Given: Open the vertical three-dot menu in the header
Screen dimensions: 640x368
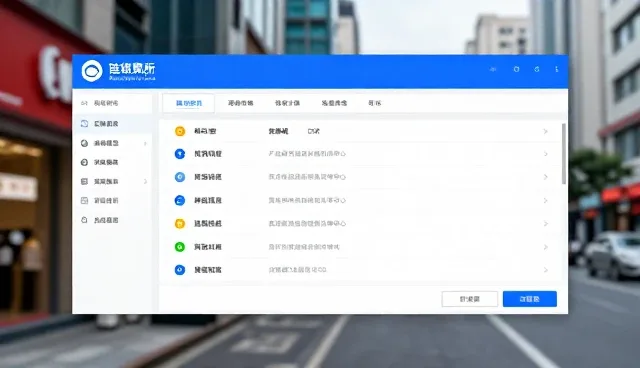Looking at the screenshot, I should pos(556,69).
